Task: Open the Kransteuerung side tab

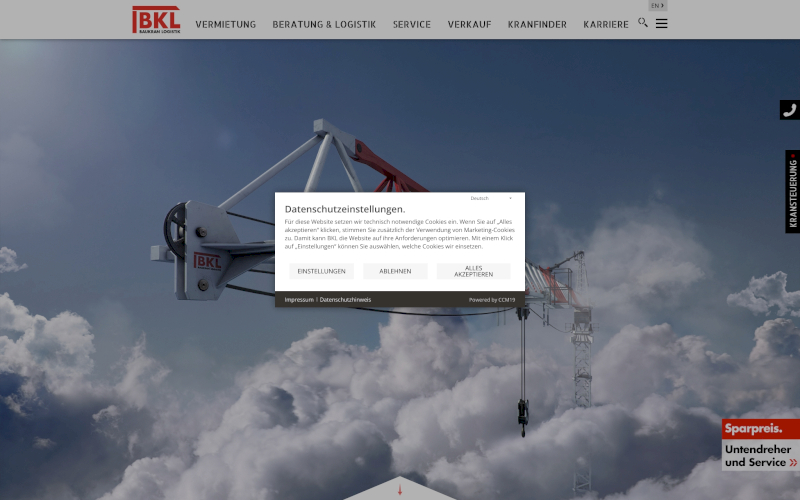Action: point(792,192)
